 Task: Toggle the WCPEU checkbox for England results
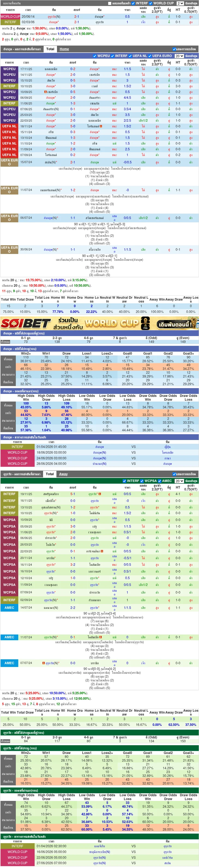[x=95, y=56]
